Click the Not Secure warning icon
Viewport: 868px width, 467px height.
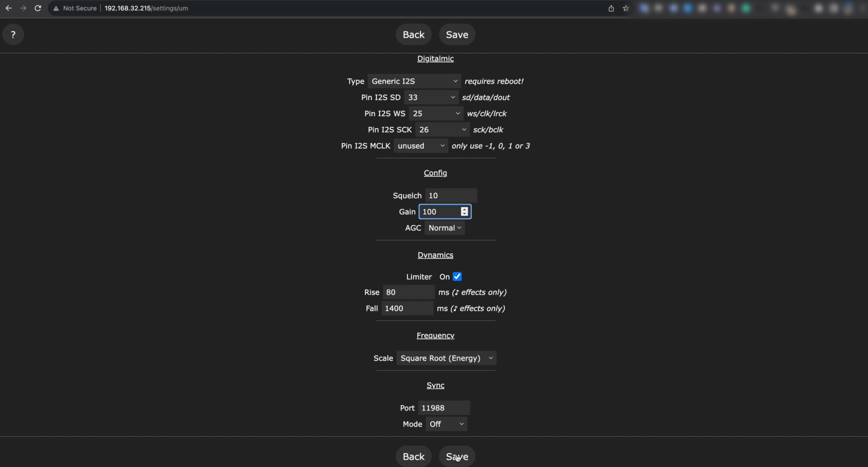pos(56,8)
